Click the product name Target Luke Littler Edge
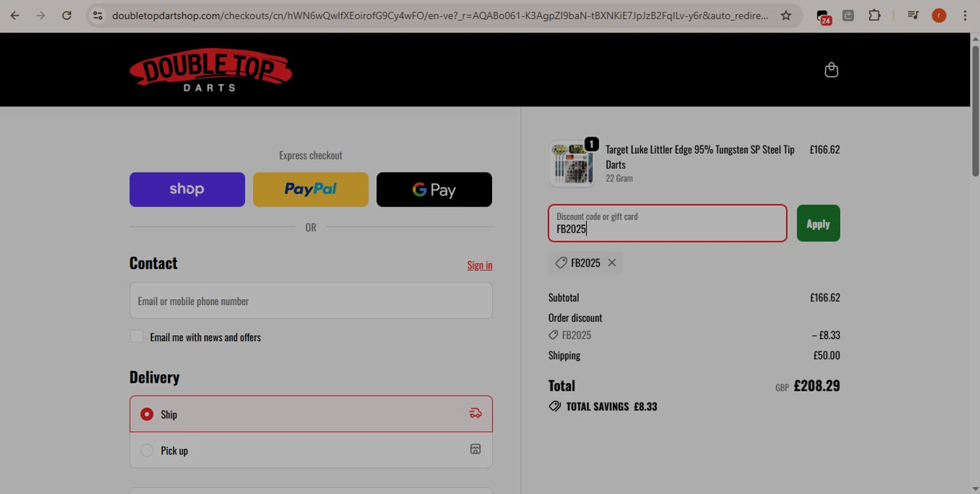980x494 pixels. (x=700, y=157)
